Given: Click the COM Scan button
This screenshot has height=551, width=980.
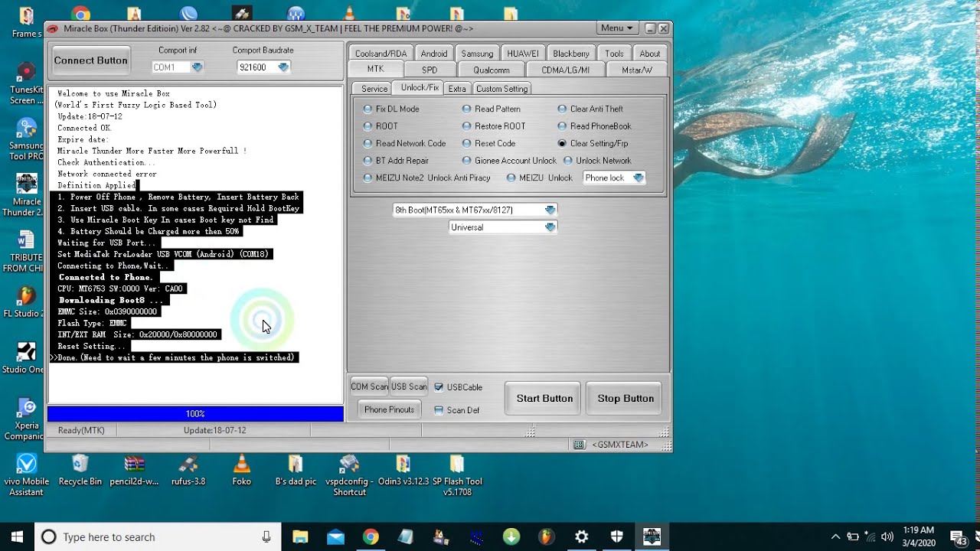Looking at the screenshot, I should click(x=370, y=386).
